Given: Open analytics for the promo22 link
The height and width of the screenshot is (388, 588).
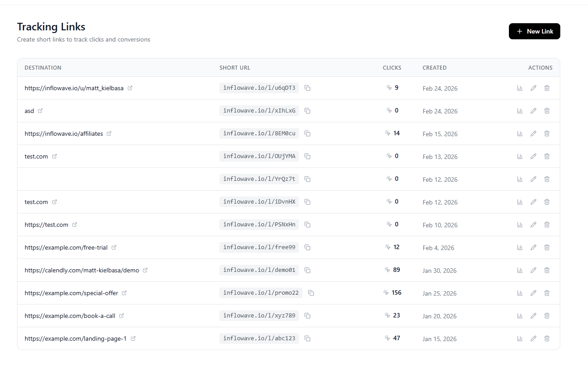Looking at the screenshot, I should click(x=520, y=293).
